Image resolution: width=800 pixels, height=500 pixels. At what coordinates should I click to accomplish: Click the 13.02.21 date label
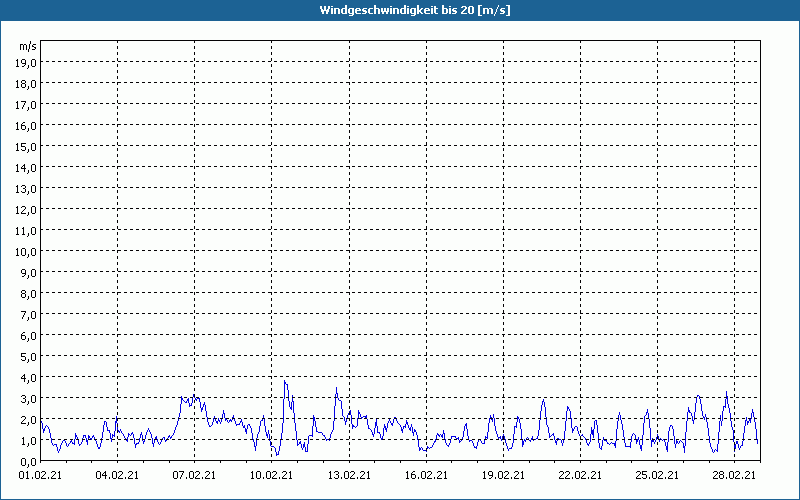(349, 475)
